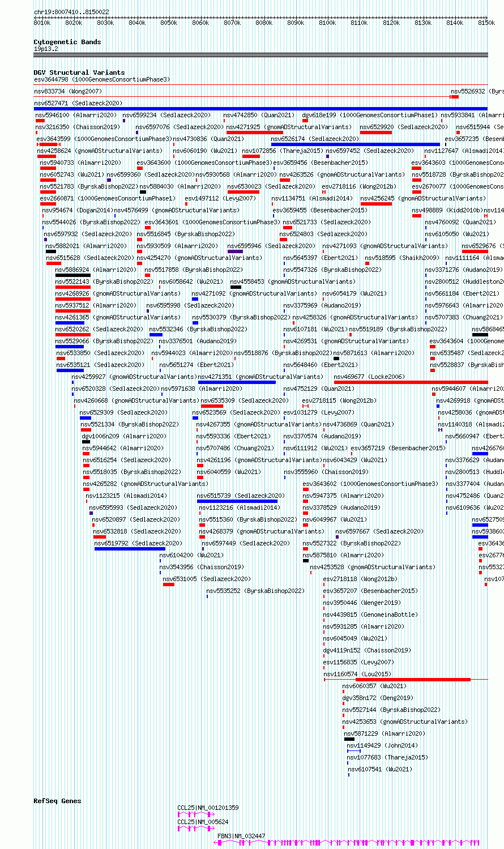504x849 pixels.
Task: Click the Cytogenetic Bands track title
Action: coord(67,42)
